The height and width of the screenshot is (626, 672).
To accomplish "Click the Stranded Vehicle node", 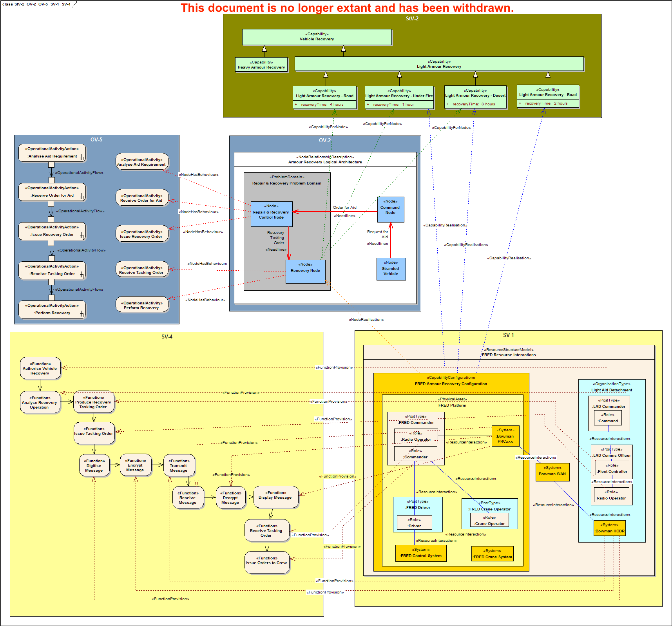I will tap(391, 269).
